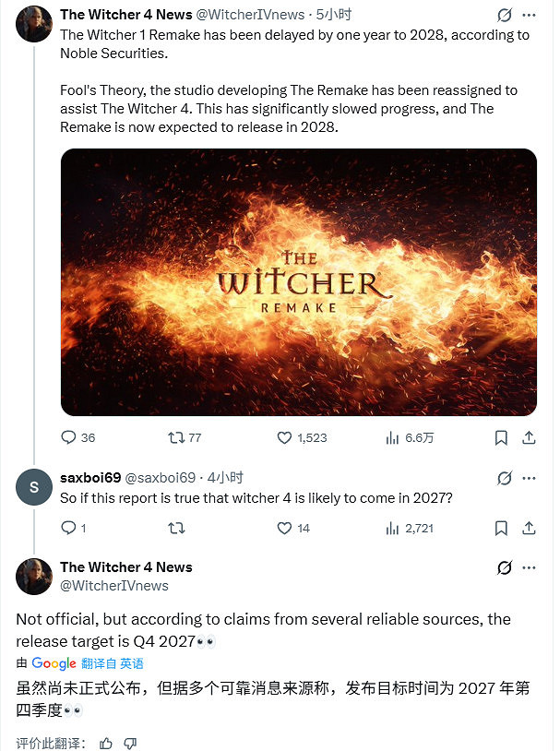Like saxboi69's reply with 14 likes

(285, 528)
